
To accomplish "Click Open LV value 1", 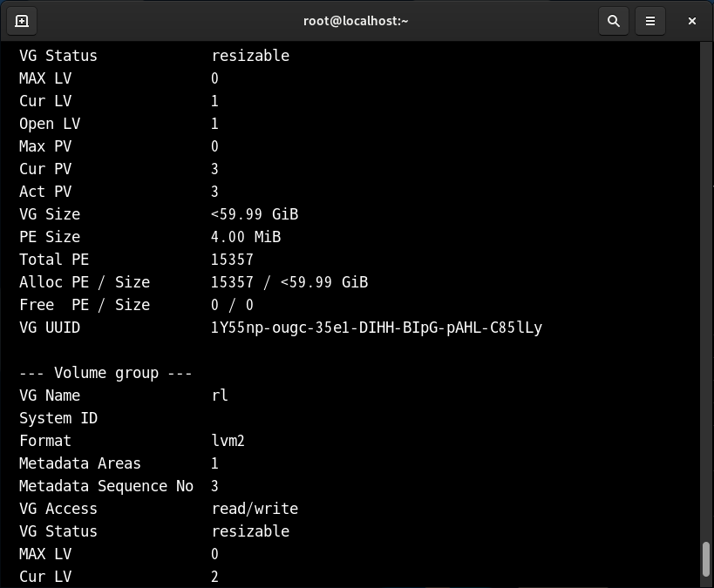I will click(x=214, y=124).
